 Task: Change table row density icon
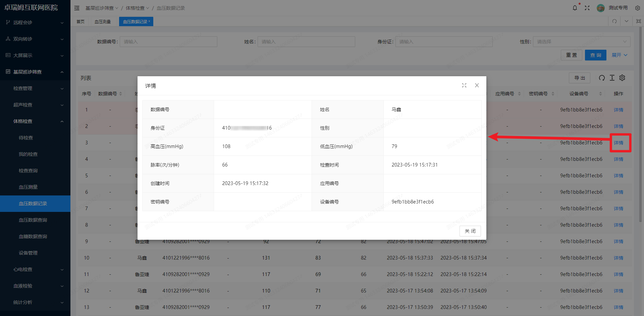[x=612, y=78]
